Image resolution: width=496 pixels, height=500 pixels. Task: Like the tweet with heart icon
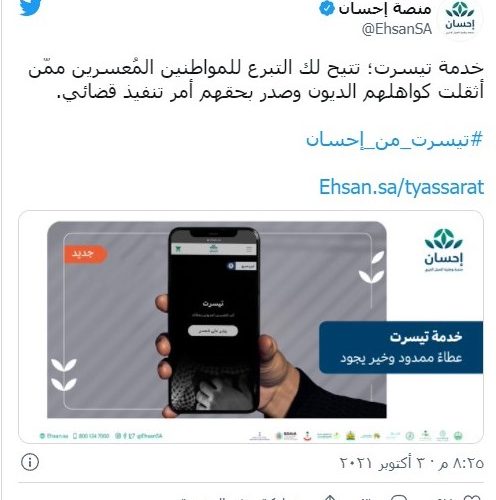pos(472,498)
